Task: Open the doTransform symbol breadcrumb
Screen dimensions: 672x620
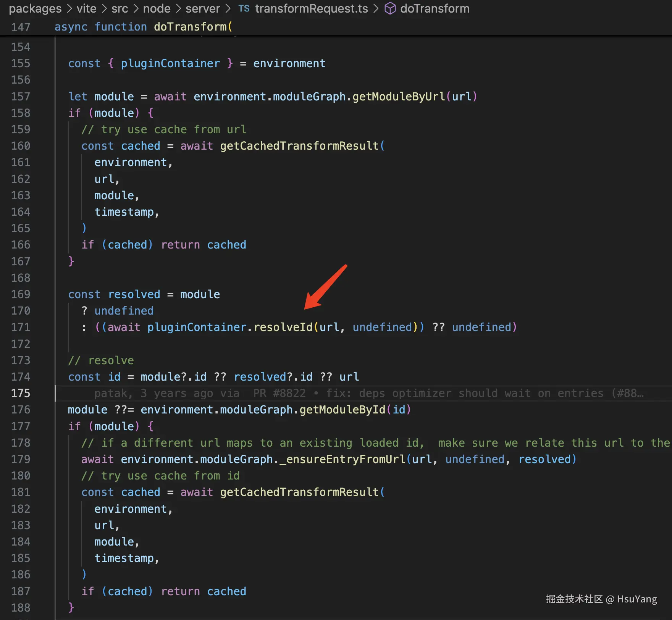Action: point(435,8)
